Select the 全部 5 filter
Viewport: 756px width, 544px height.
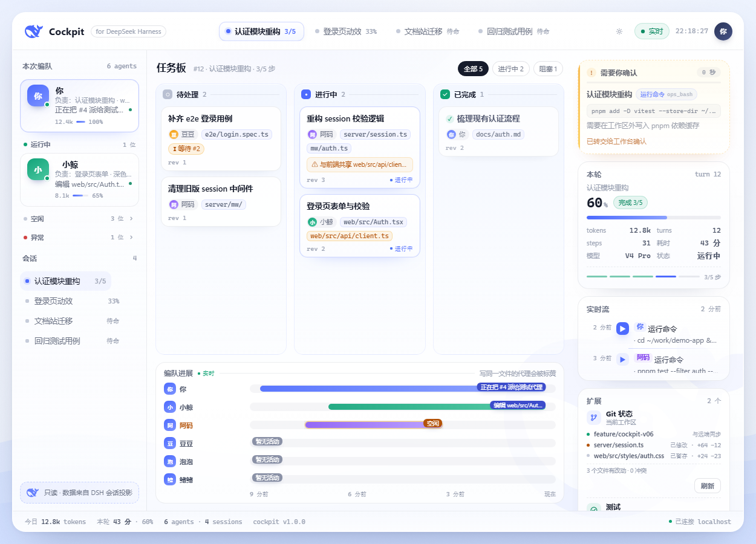point(473,69)
